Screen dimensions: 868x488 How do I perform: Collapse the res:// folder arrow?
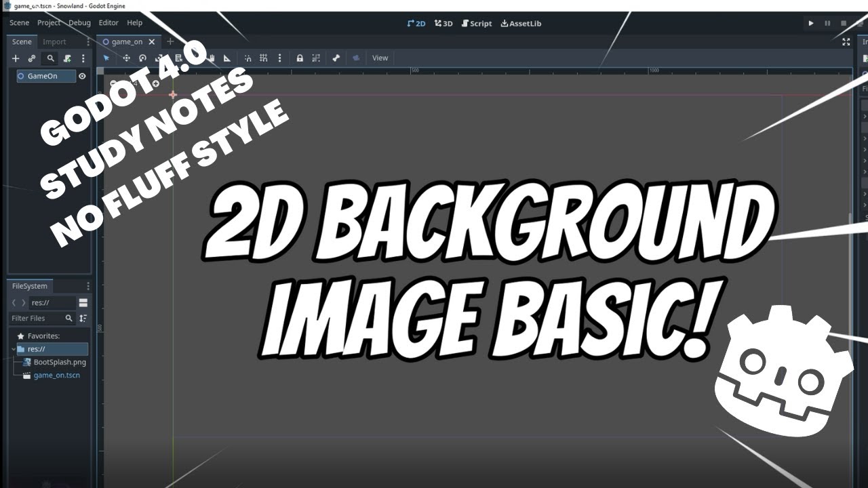pyautogui.click(x=13, y=350)
